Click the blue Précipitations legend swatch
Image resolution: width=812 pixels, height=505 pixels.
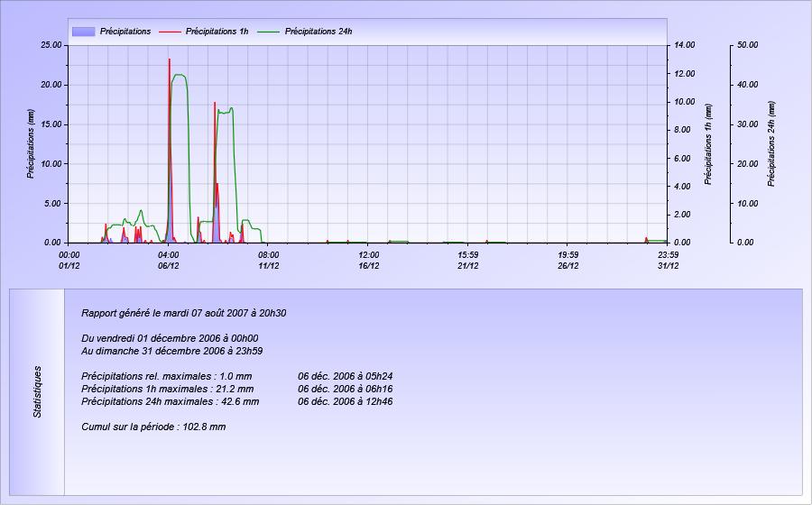[83, 32]
